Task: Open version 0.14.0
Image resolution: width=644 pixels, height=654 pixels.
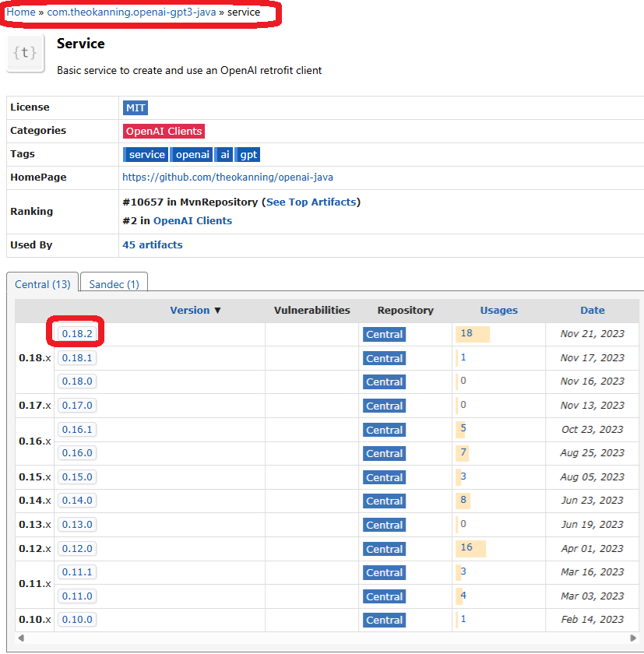Action: tap(77, 501)
